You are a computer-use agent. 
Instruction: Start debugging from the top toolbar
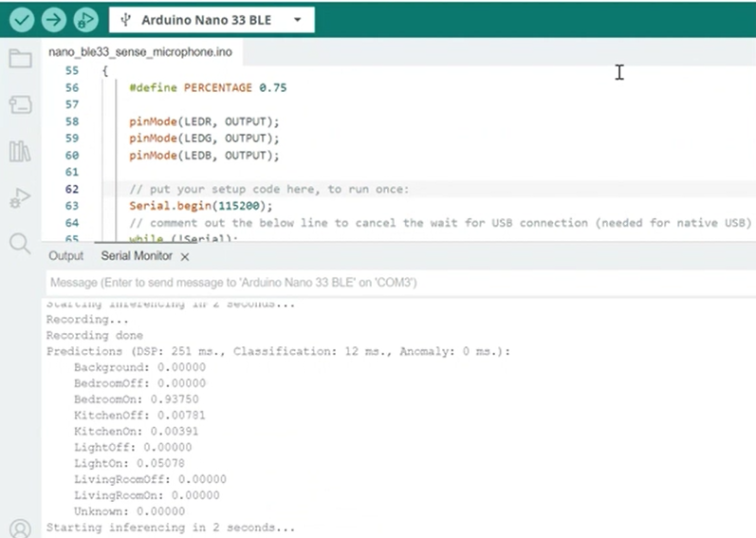(x=85, y=20)
